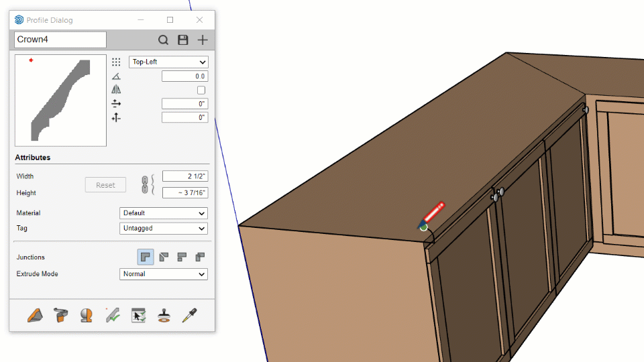Open the Tag dropdown showing Untagged
This screenshot has width=644, height=362.
(x=164, y=229)
